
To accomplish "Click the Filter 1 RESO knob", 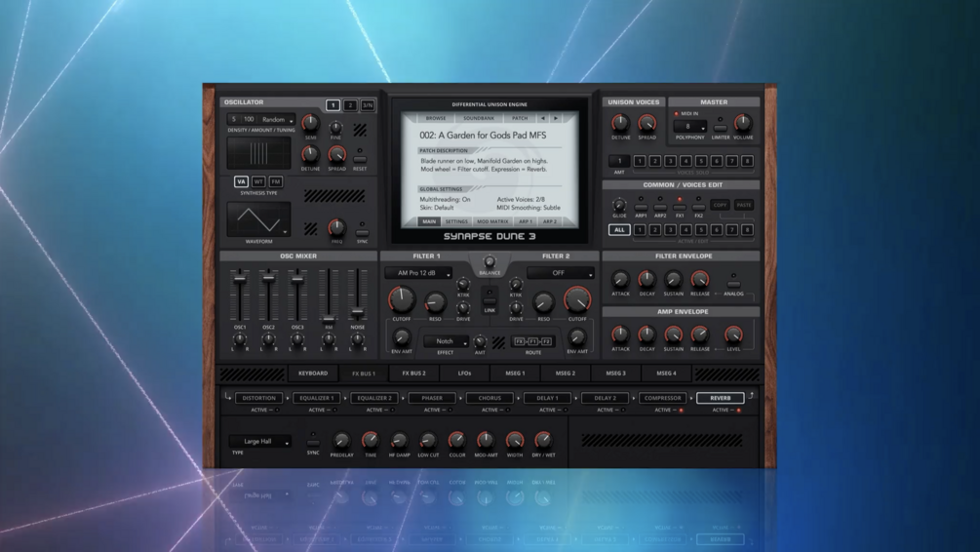I will tap(435, 303).
